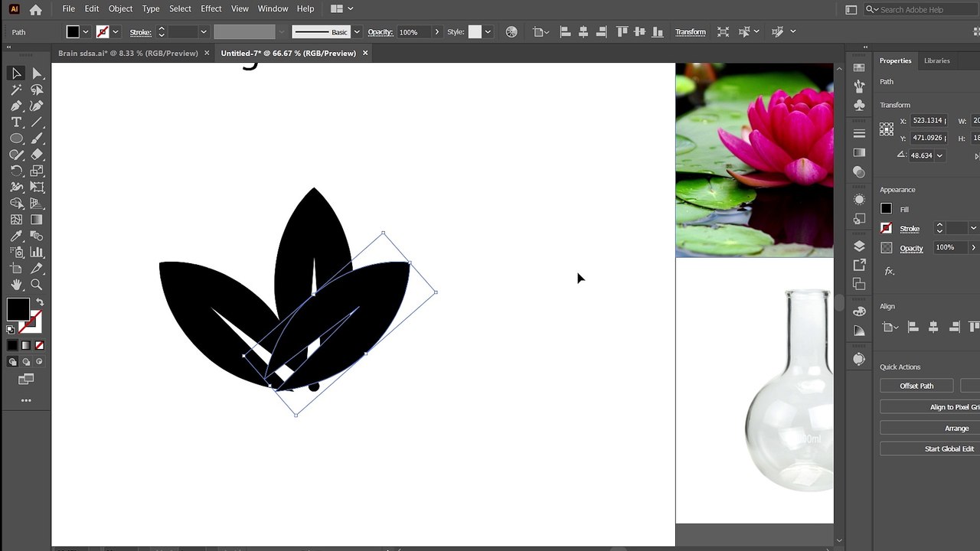Select the Column Graph tool
Image resolution: width=980 pixels, height=551 pixels.
pyautogui.click(x=37, y=252)
